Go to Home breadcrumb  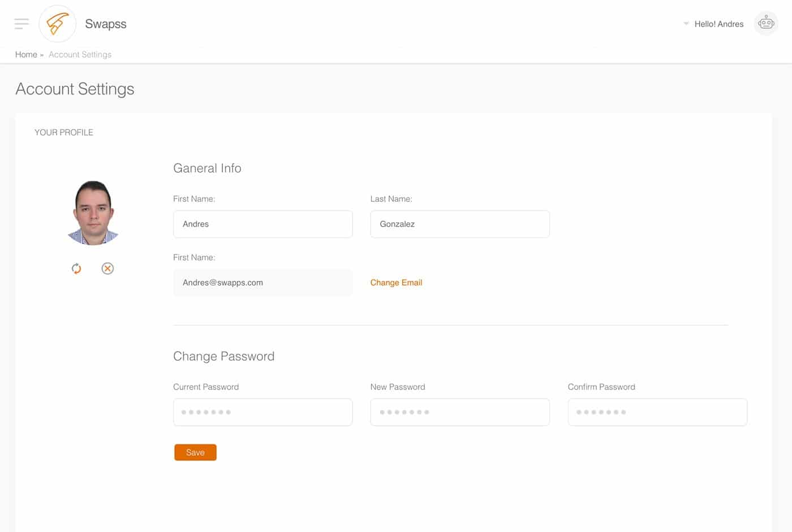coord(26,54)
